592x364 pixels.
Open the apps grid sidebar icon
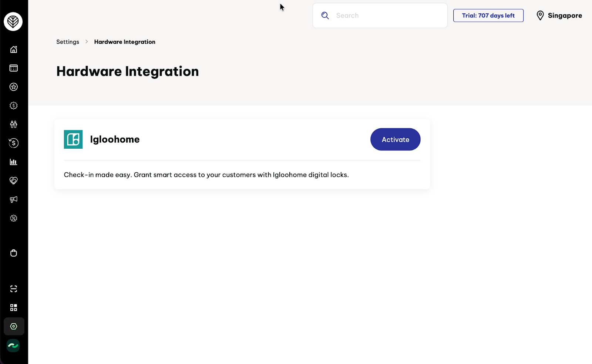(x=14, y=308)
